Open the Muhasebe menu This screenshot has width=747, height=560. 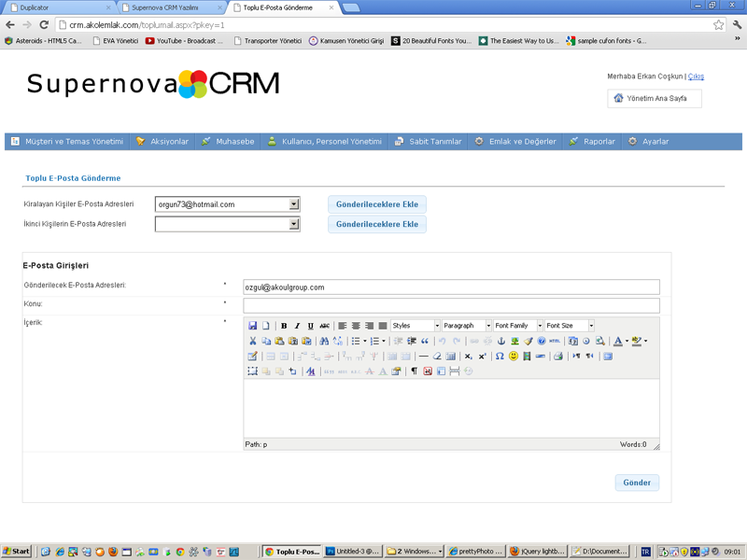coord(228,142)
